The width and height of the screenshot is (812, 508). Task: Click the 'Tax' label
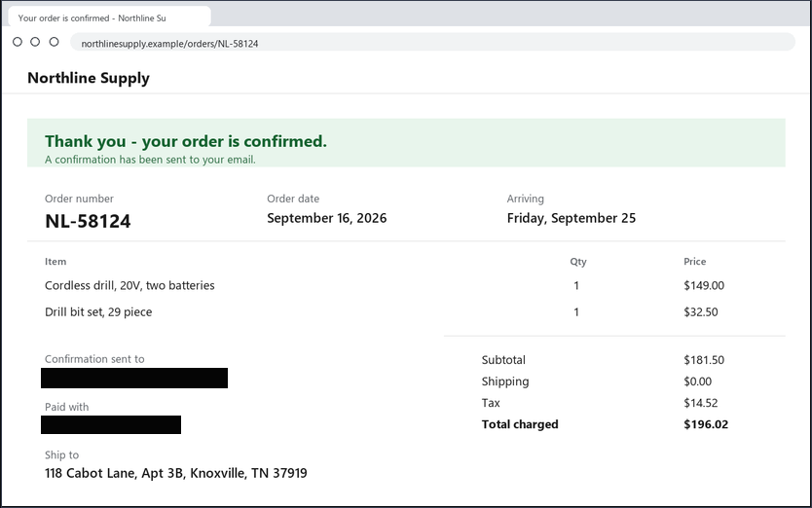(x=491, y=403)
